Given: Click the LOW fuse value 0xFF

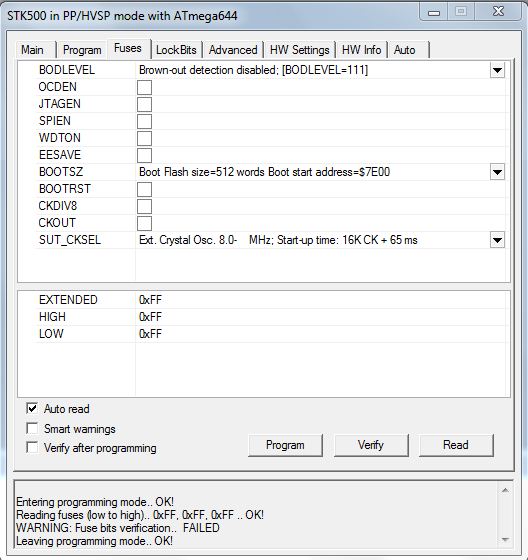Looking at the screenshot, I should (150, 334).
